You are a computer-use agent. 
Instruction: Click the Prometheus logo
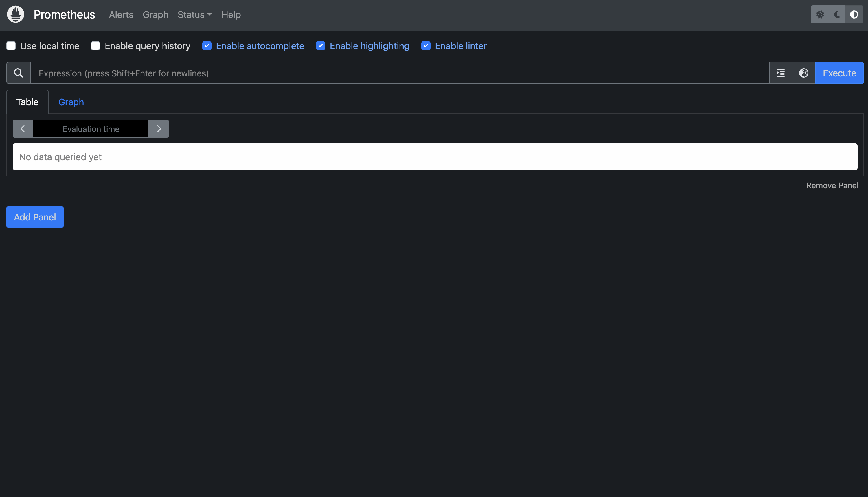tap(15, 14)
